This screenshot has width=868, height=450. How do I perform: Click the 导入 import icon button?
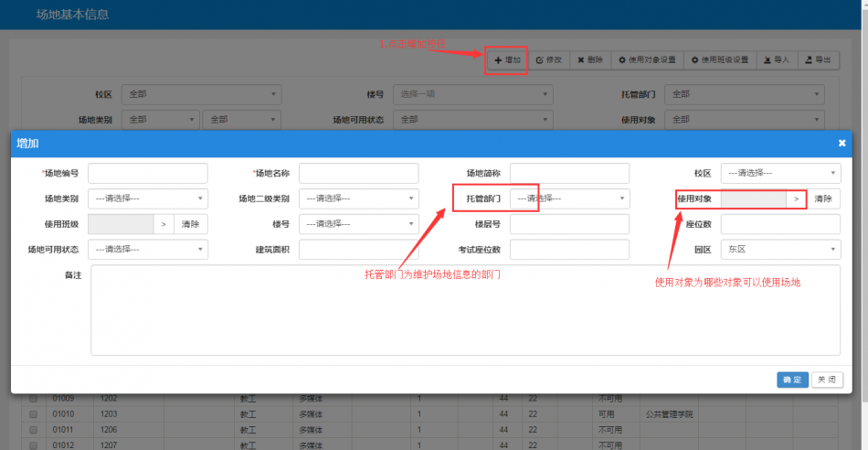[x=777, y=60]
